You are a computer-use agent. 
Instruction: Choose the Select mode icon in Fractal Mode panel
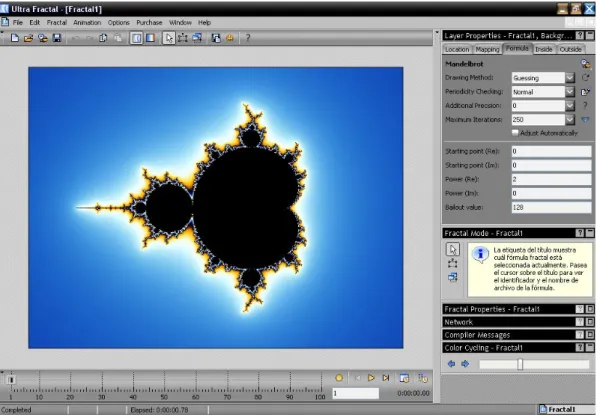[x=453, y=263]
